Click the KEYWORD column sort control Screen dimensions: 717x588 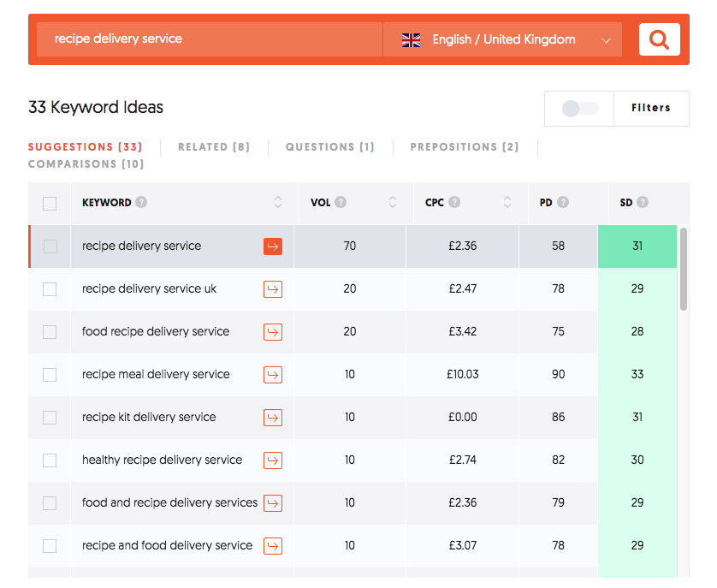coord(278,202)
